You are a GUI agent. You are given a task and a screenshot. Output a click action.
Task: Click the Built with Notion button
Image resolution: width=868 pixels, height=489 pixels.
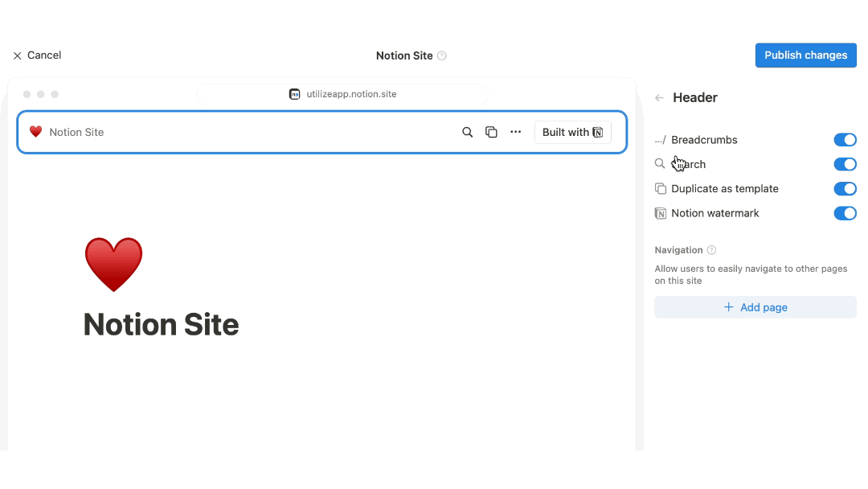572,133
